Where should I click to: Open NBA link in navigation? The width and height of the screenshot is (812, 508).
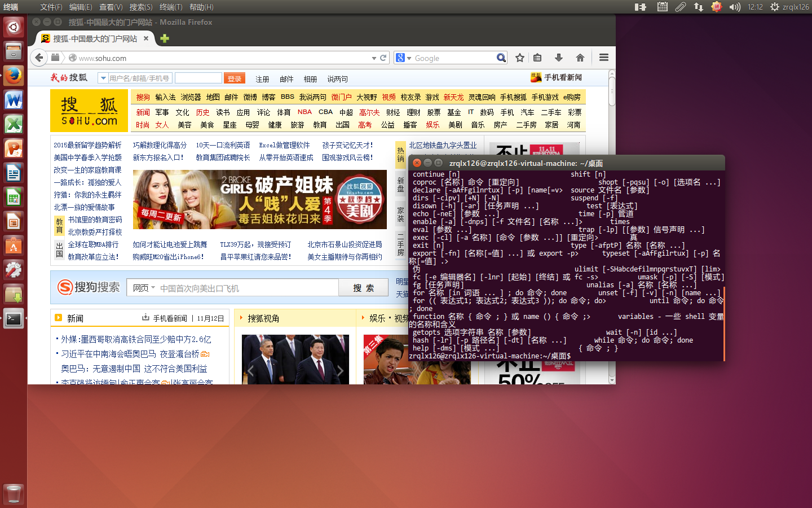(x=304, y=112)
